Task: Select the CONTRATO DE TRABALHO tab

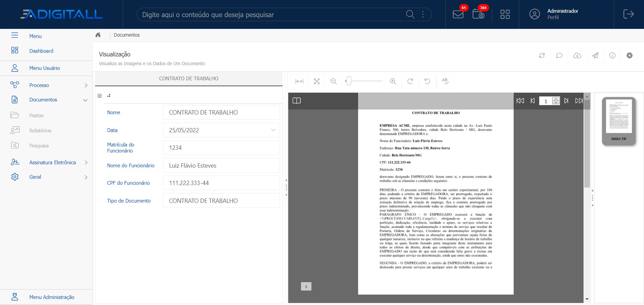Action: (x=189, y=79)
